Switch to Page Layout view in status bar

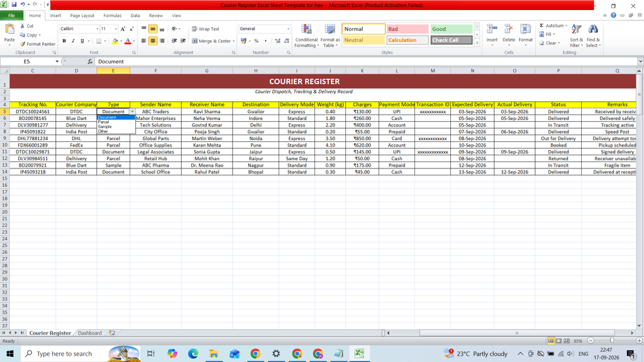click(559, 341)
